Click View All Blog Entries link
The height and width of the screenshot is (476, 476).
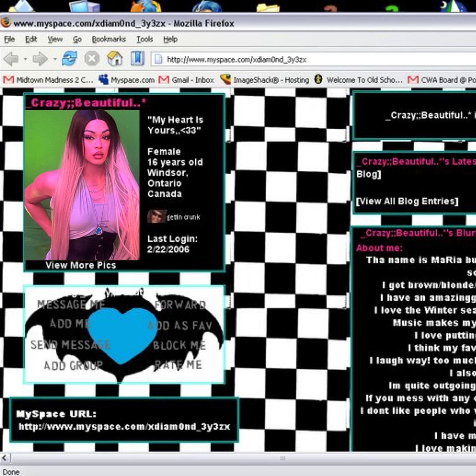tap(407, 201)
